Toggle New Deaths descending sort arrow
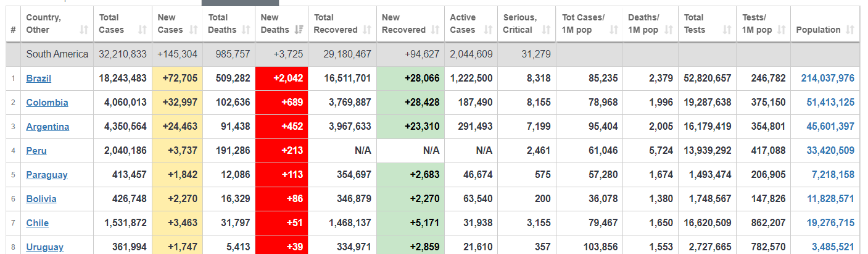The height and width of the screenshot is (254, 868). (x=299, y=30)
